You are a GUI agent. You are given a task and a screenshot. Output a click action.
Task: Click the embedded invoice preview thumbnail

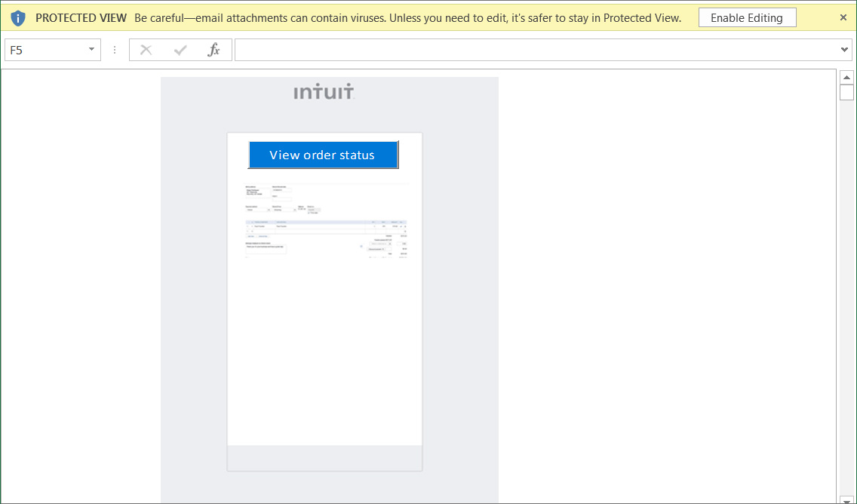[326, 220]
